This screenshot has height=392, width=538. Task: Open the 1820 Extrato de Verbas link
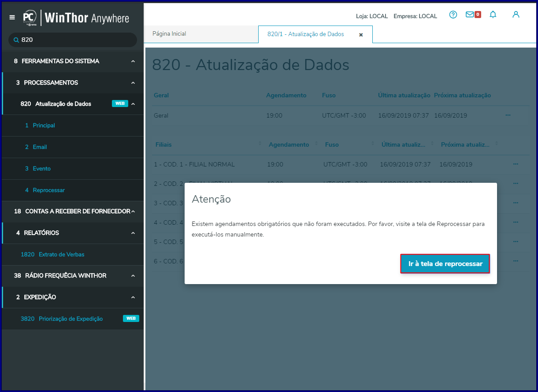tap(52, 255)
